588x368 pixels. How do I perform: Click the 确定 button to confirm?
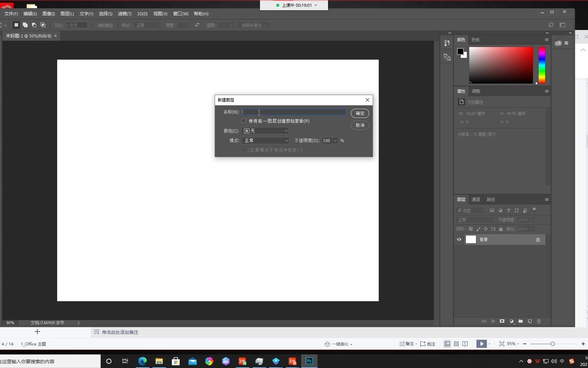point(359,113)
